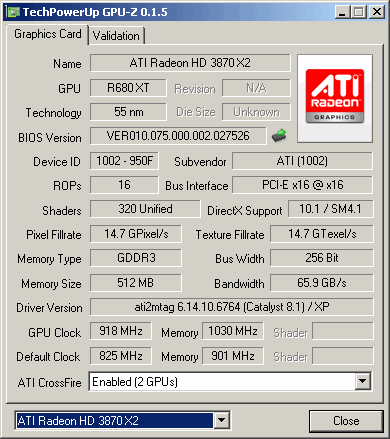Click the GPU Clock field showing 918 MHz
Viewport: 390px width, 439px height.
pos(121,331)
